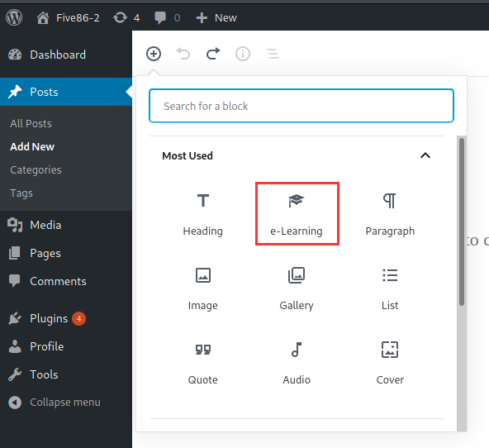Insert the Paragraph block
Image resolution: width=489 pixels, height=448 pixels.
pyautogui.click(x=390, y=214)
